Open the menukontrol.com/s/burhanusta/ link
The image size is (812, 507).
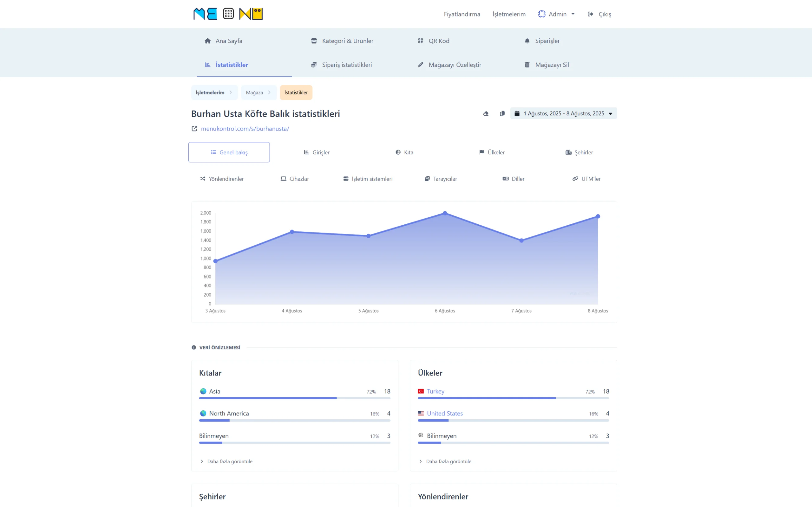(x=245, y=129)
